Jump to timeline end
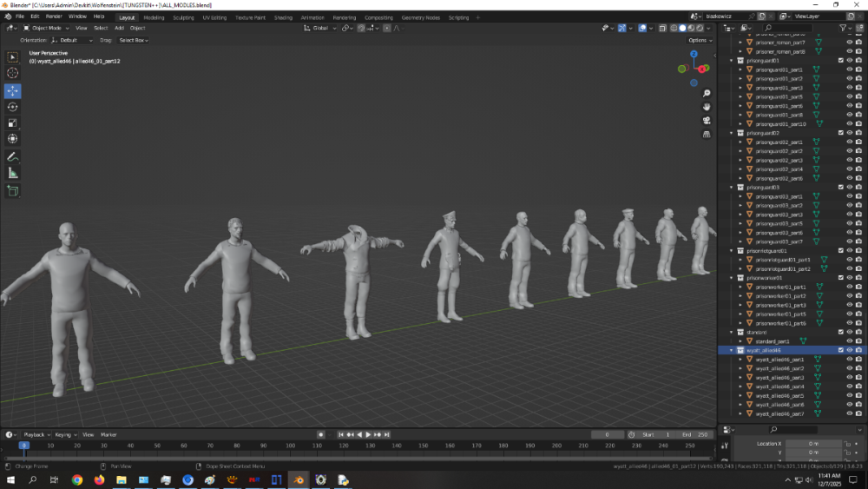 [x=387, y=435]
